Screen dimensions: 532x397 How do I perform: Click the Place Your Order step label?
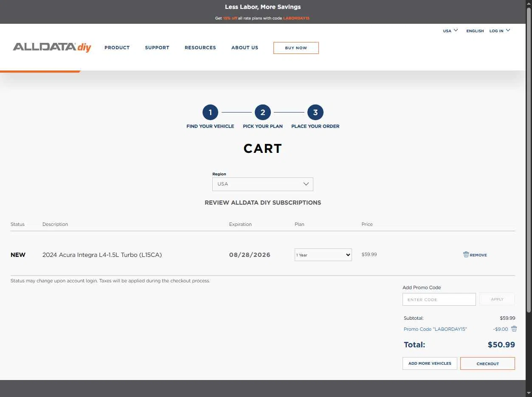tap(315, 126)
